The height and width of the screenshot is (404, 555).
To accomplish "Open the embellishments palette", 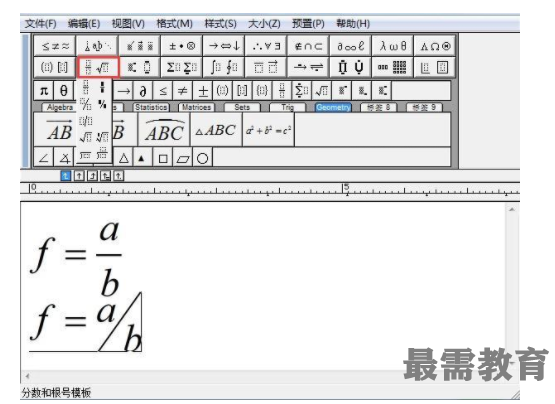I will coord(139,46).
